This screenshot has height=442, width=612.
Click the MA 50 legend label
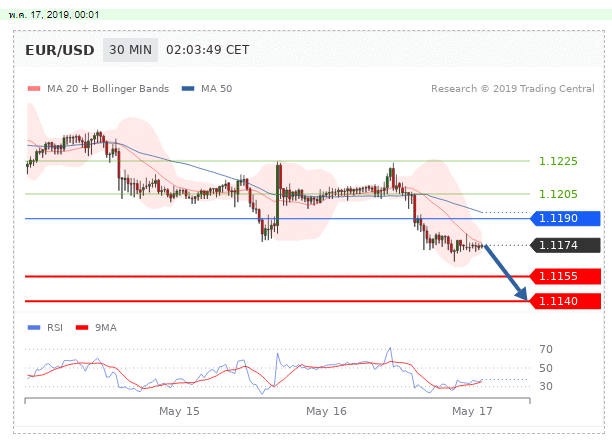(x=217, y=89)
